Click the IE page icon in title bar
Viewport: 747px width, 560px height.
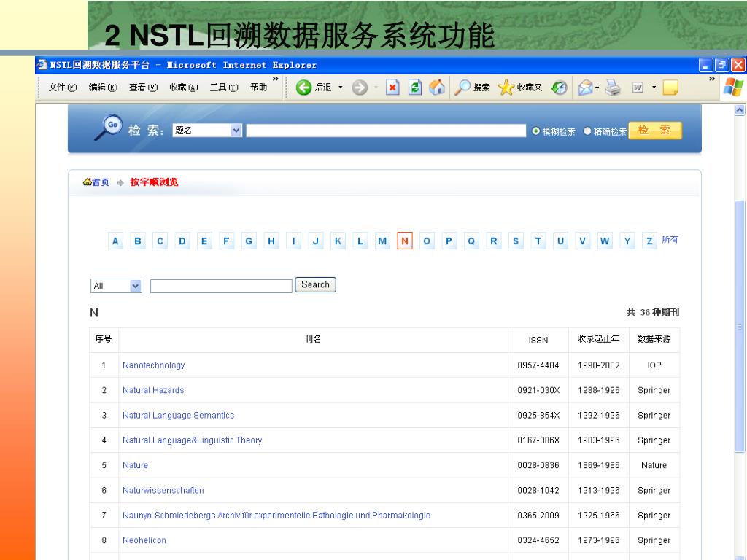tap(42, 65)
